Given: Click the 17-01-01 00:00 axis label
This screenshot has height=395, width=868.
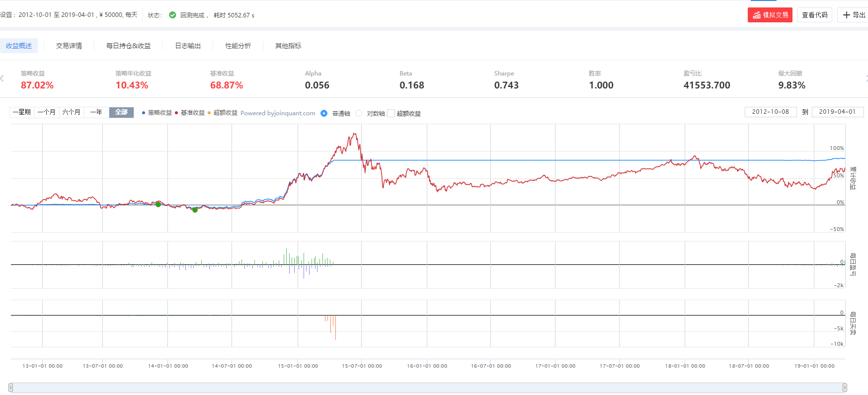Looking at the screenshot, I should click(555, 366).
